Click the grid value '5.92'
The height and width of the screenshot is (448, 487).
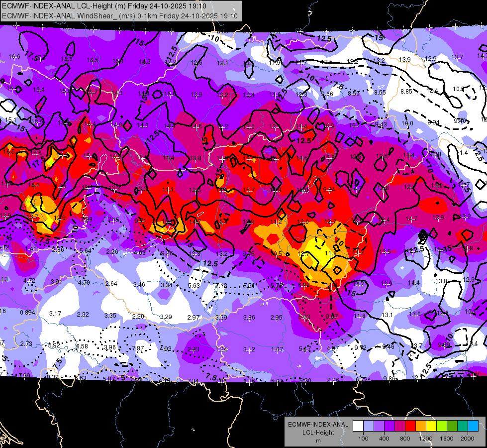tap(54, 345)
